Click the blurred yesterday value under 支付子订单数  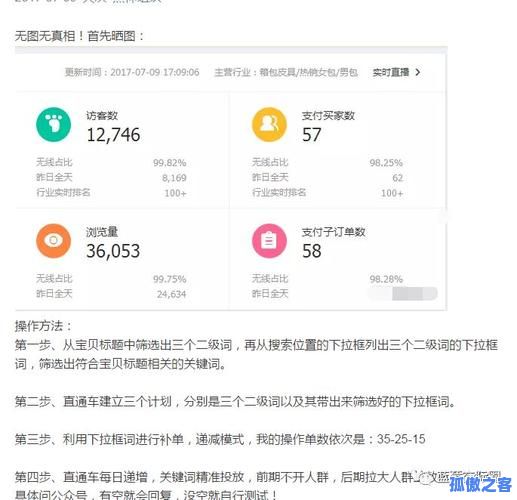[403, 294]
